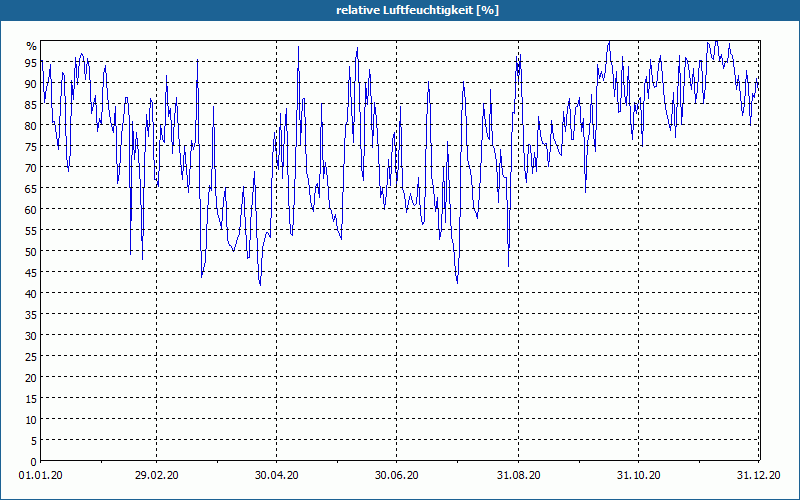800x500 pixels.
Task: Click the y-axis label '0'
Action: (x=34, y=462)
